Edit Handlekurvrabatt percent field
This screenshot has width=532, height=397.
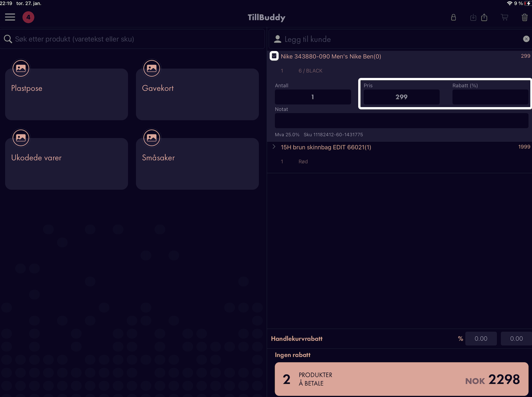tap(481, 339)
